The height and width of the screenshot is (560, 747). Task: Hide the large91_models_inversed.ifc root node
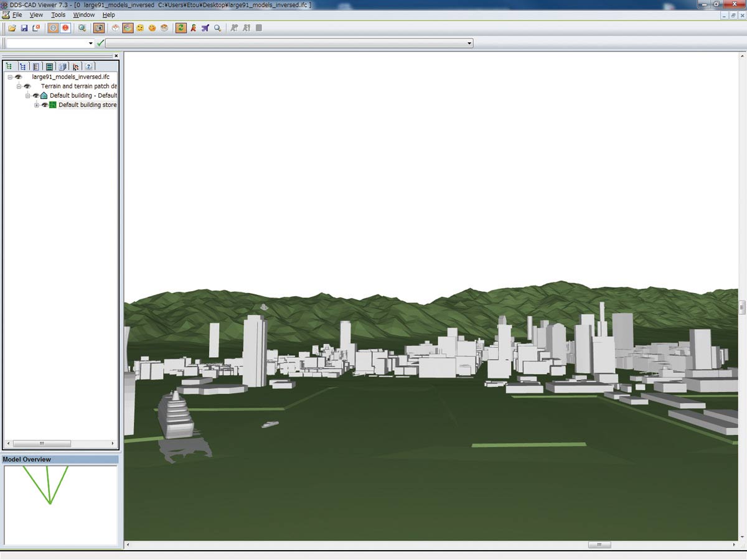coord(18,77)
